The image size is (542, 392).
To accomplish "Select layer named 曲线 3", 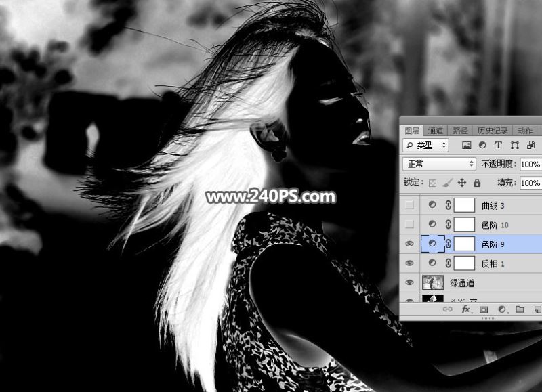I will tap(493, 206).
